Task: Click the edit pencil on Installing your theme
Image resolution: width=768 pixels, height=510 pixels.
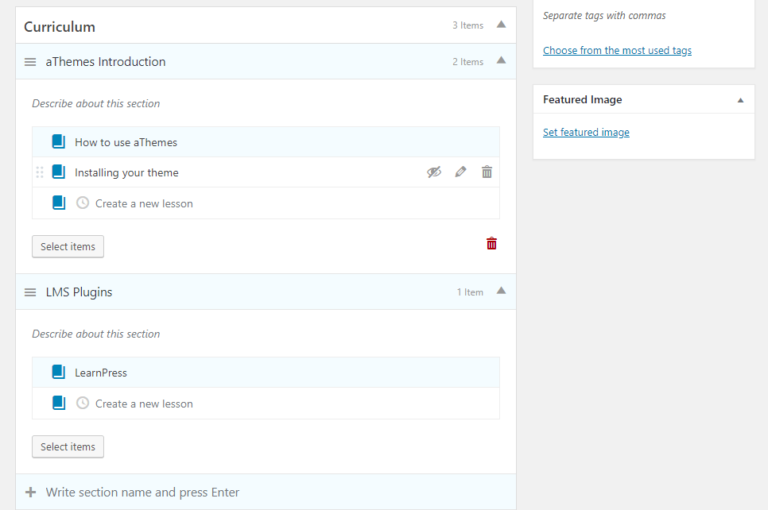Action: point(460,172)
